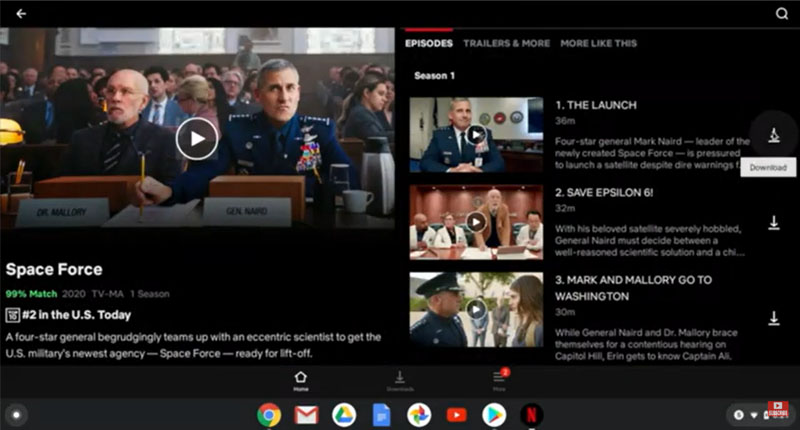The width and height of the screenshot is (800, 430).
Task: Open Gmail from the shelf
Action: coord(307,415)
